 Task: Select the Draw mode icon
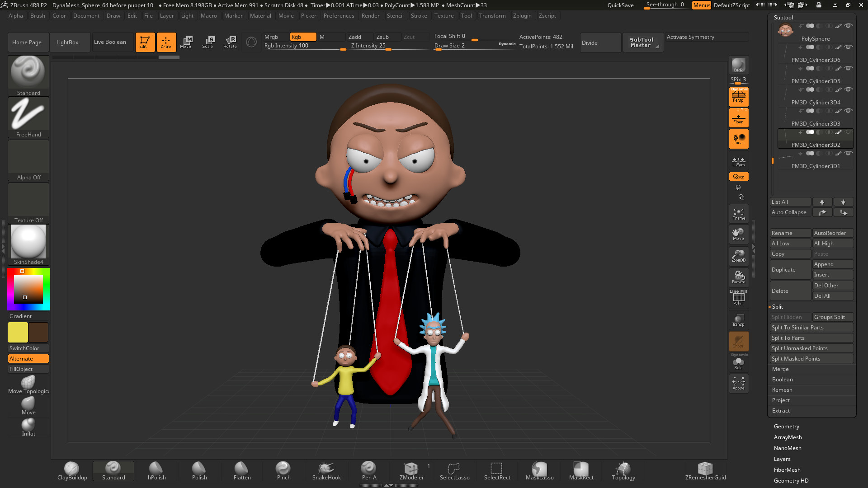click(x=166, y=42)
